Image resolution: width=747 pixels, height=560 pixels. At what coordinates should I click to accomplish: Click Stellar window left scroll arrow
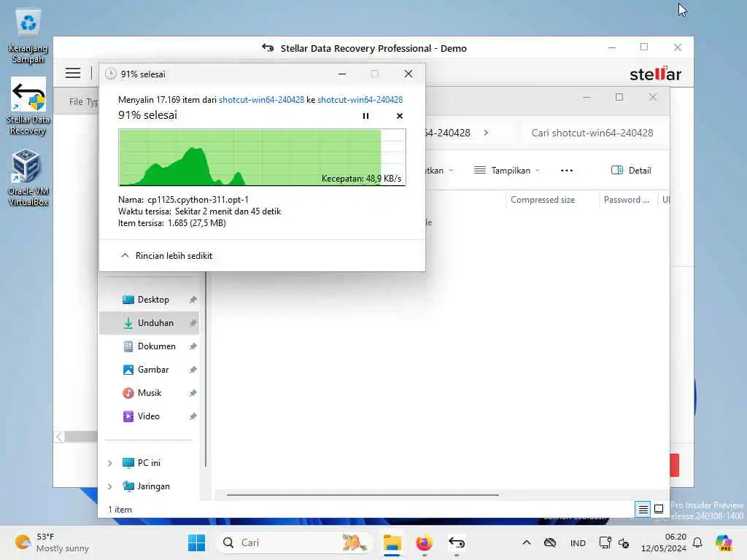pyautogui.click(x=59, y=437)
